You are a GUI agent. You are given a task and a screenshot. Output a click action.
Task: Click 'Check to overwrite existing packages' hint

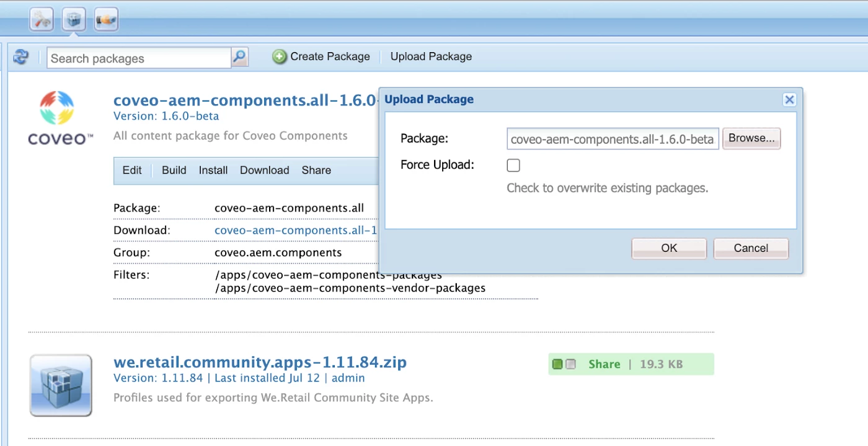pyautogui.click(x=608, y=188)
